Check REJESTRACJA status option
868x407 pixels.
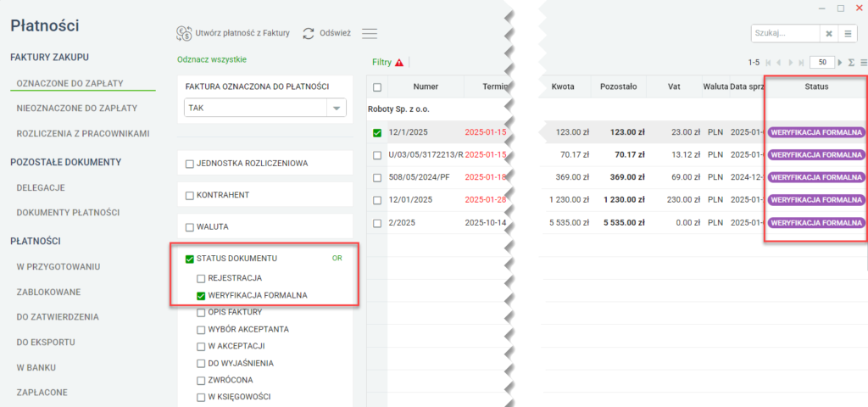pyautogui.click(x=201, y=278)
